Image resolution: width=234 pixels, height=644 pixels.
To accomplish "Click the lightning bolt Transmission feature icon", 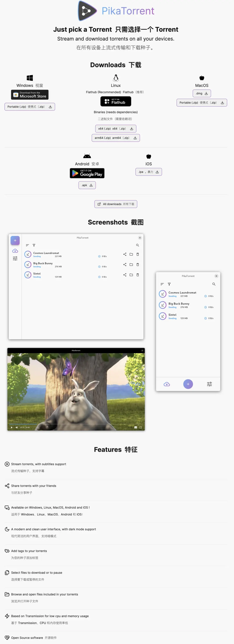I will 7,616.
